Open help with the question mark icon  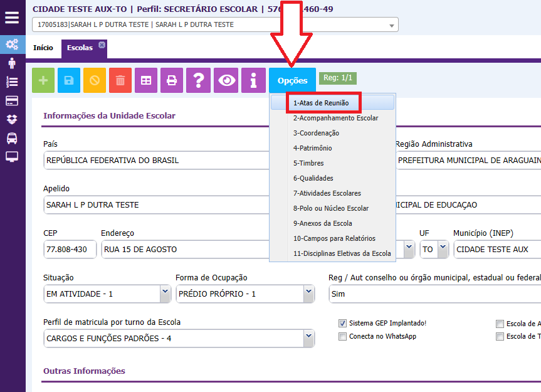pos(198,80)
